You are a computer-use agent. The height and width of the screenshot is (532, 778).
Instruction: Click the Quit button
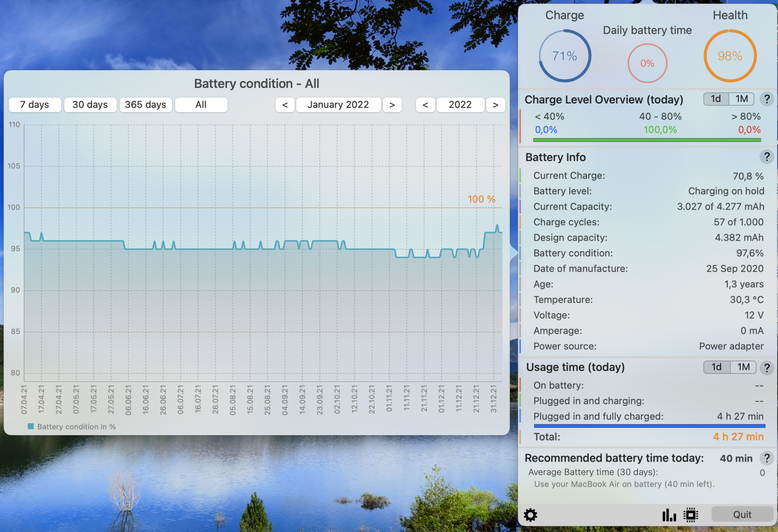click(x=742, y=514)
